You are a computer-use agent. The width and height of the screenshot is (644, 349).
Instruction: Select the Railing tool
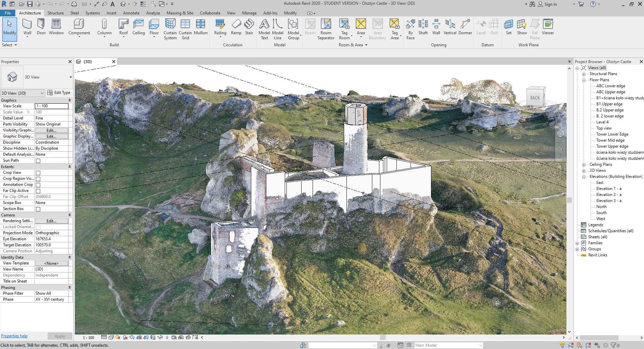coord(220,28)
